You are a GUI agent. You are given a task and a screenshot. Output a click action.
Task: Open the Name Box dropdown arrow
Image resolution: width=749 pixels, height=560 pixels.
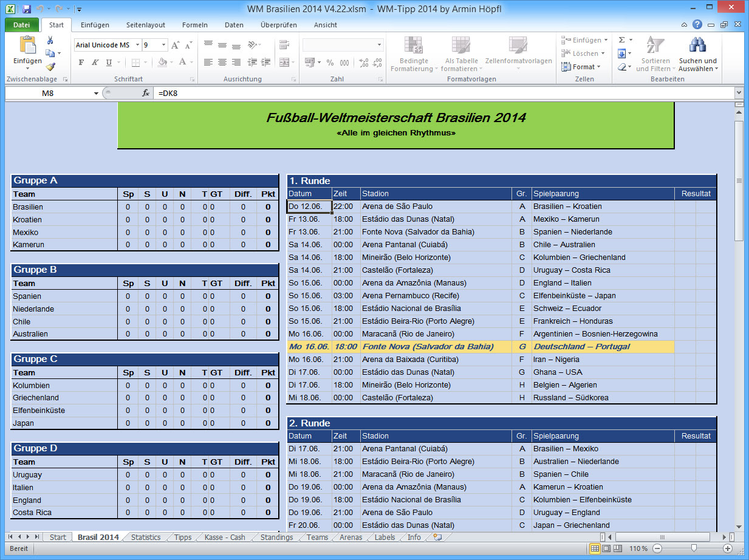pyautogui.click(x=96, y=93)
